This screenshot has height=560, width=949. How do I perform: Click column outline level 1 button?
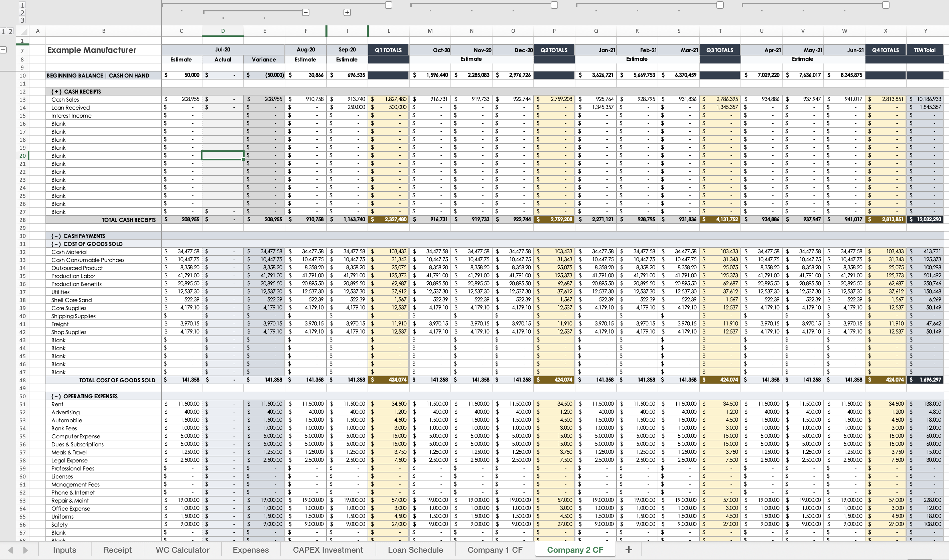click(22, 5)
